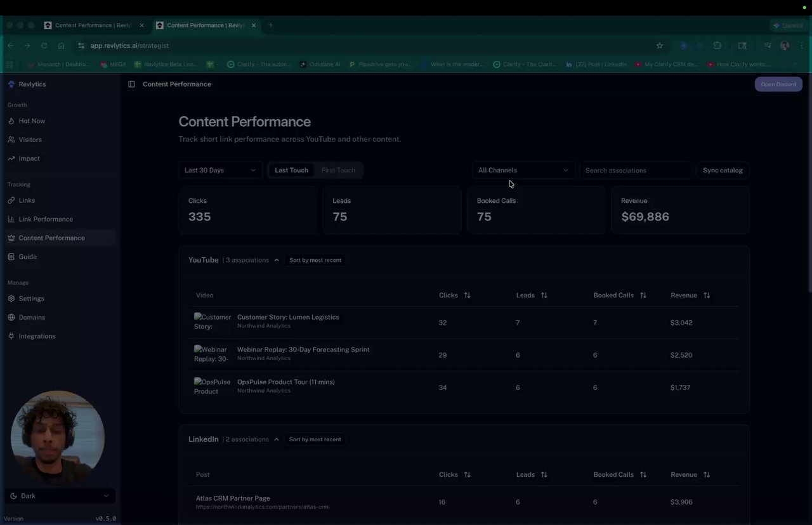Switch attribution to First Touch
The width and height of the screenshot is (812, 525).
pos(338,171)
